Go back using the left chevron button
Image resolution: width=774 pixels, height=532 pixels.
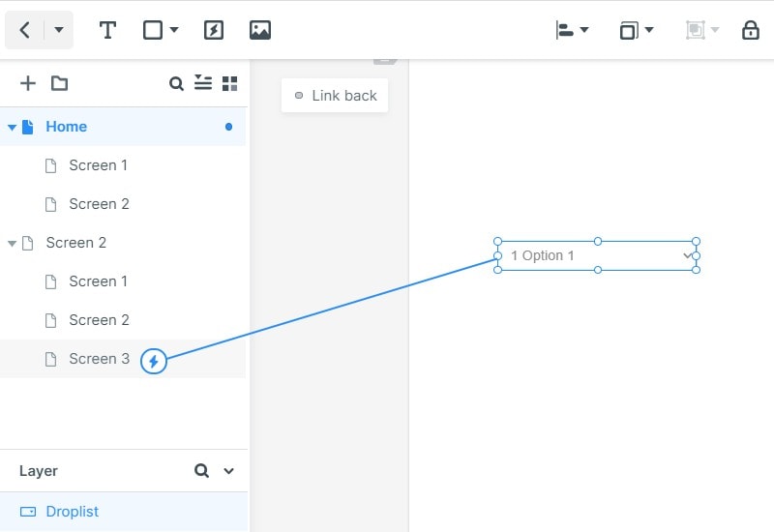pos(25,30)
